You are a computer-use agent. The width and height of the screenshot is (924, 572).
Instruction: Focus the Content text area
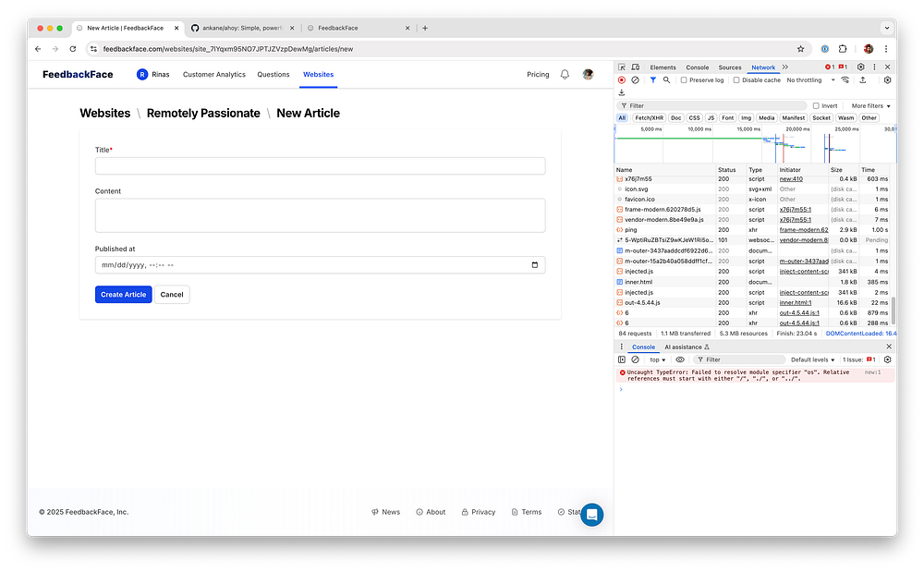pos(320,215)
